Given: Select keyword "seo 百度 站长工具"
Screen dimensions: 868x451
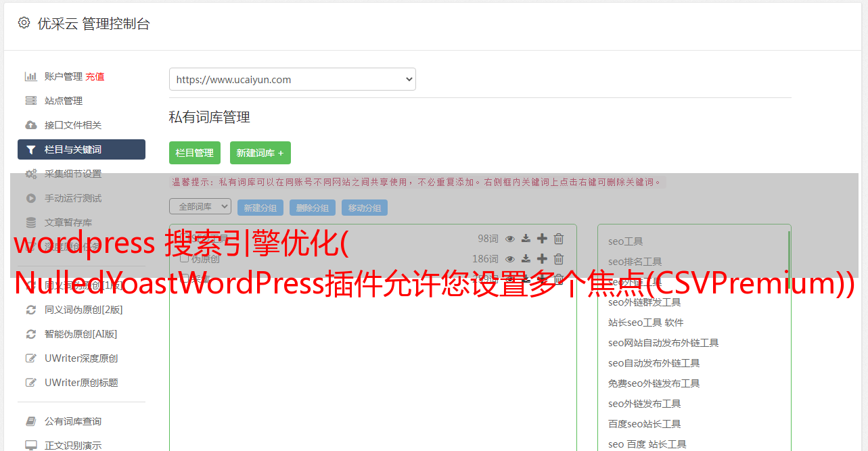Looking at the screenshot, I should click(647, 444).
